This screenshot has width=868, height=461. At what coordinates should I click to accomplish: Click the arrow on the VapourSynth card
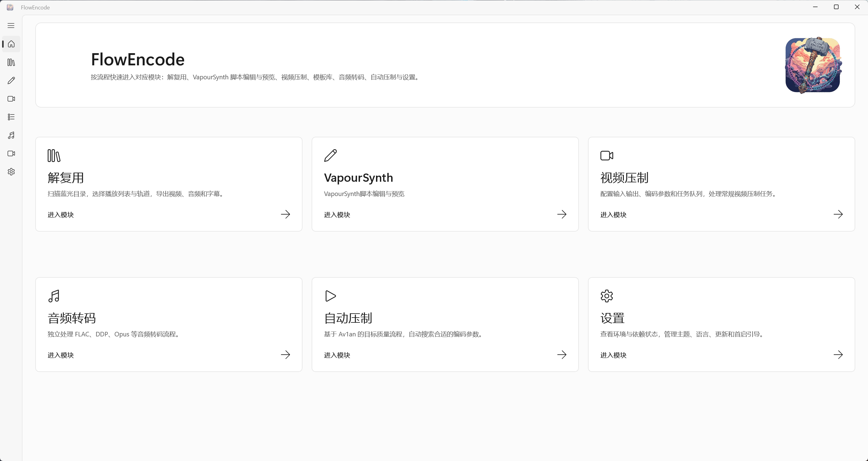tap(562, 215)
